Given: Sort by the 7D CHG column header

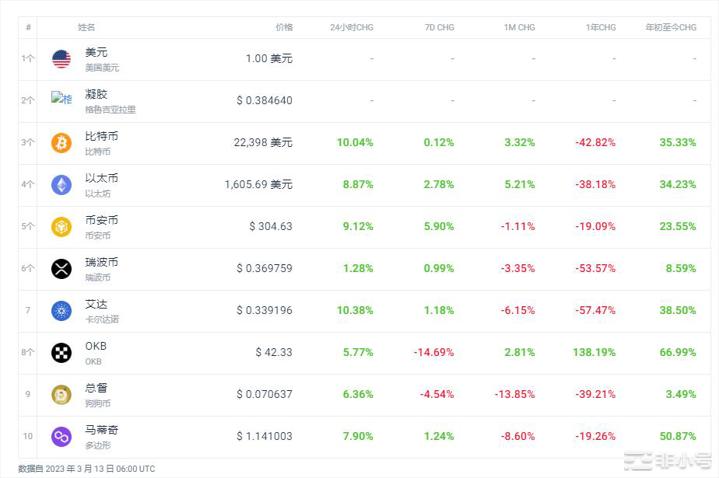Looking at the screenshot, I should pyautogui.click(x=439, y=28).
